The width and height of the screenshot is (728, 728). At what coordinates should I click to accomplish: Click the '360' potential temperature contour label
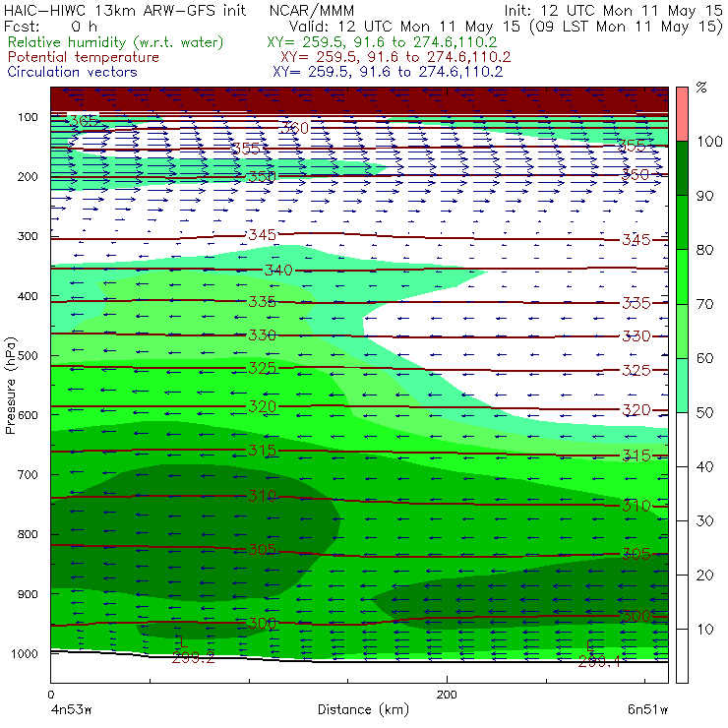point(295,128)
